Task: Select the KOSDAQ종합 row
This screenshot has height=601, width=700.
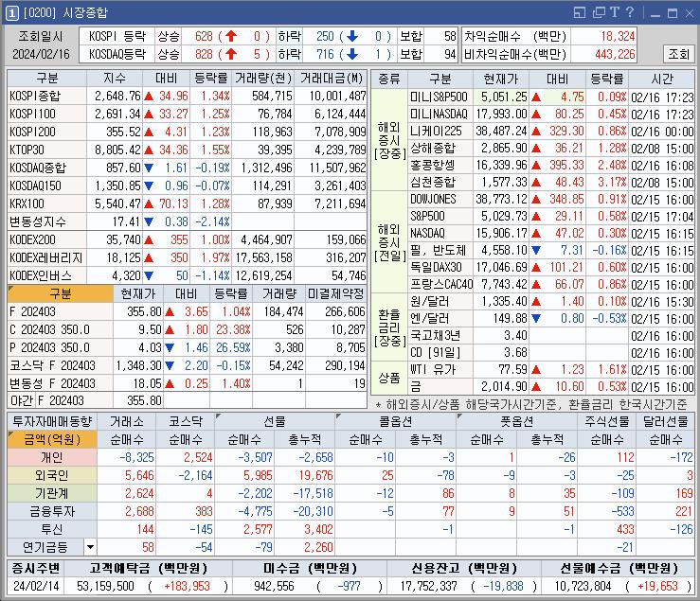Action: pyautogui.click(x=187, y=168)
